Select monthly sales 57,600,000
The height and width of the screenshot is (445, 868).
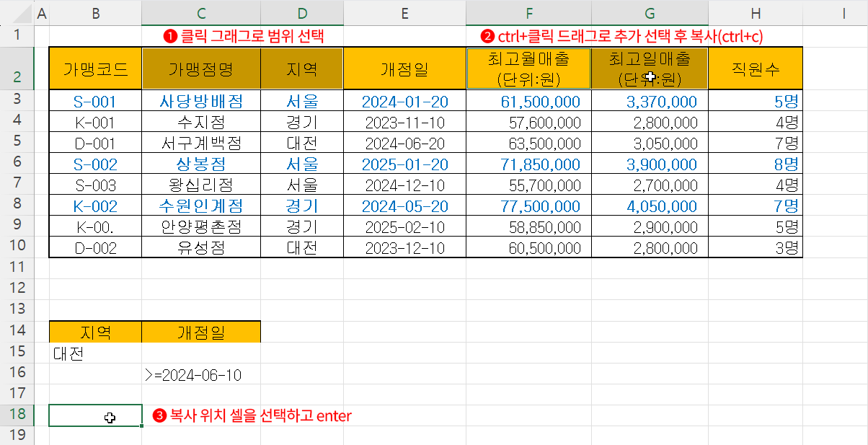point(529,123)
